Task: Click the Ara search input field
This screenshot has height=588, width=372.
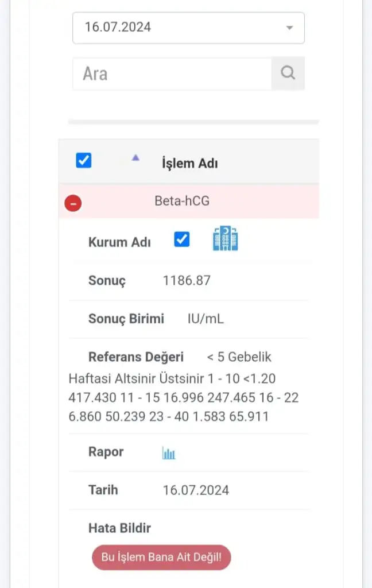Action: (x=172, y=73)
